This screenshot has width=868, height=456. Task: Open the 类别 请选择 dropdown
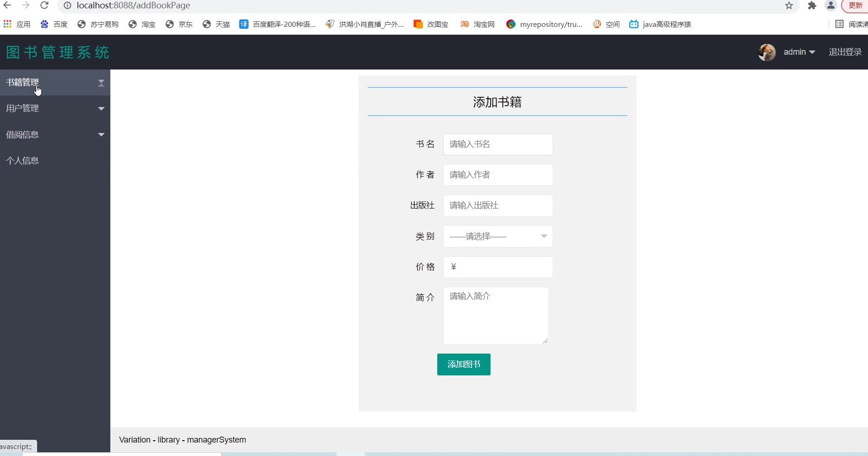(498, 236)
